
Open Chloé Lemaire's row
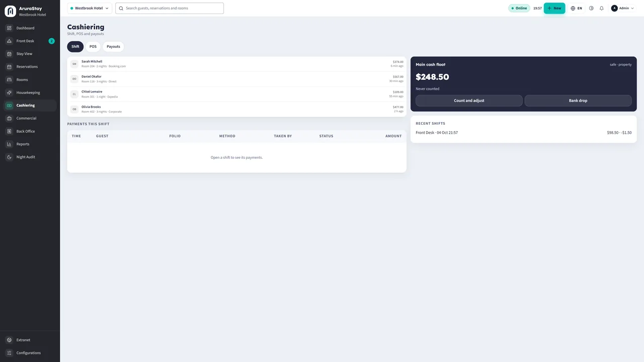point(236,94)
